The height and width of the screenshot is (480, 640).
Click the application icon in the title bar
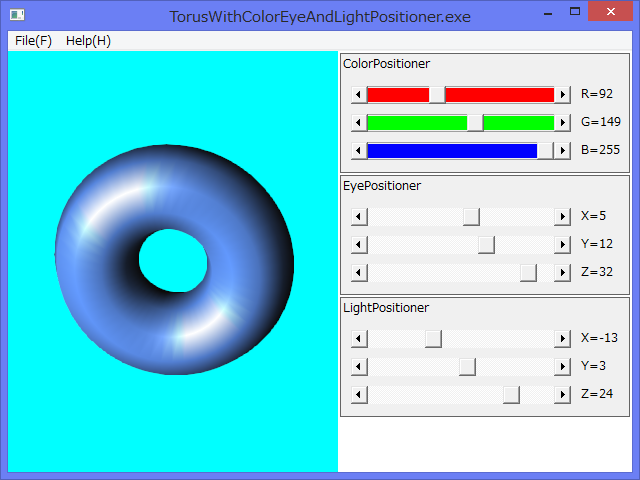click(17, 16)
